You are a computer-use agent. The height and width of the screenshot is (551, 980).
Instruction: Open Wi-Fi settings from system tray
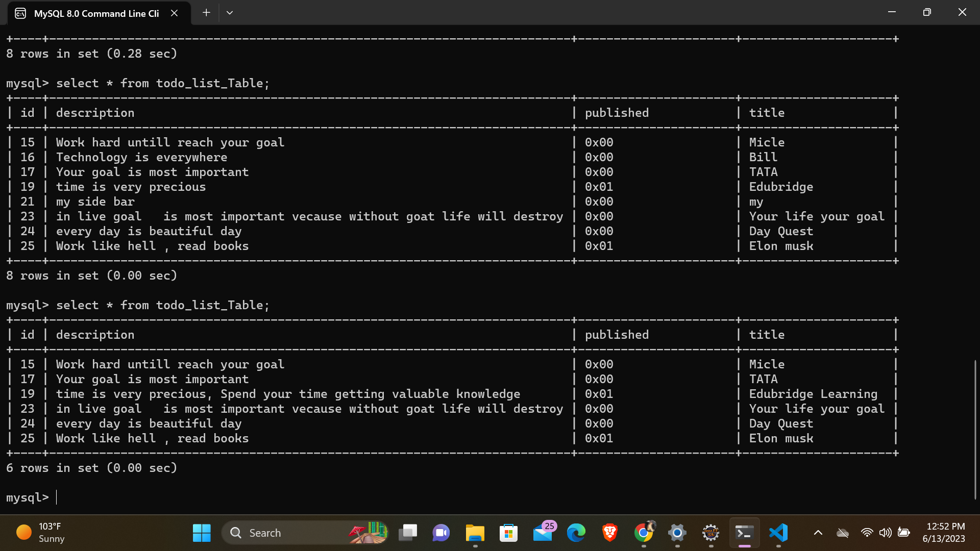[x=867, y=533]
